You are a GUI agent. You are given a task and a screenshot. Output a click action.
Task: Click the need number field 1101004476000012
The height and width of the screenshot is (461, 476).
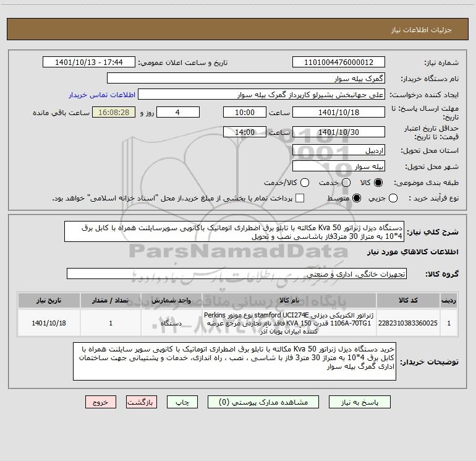[339, 62]
